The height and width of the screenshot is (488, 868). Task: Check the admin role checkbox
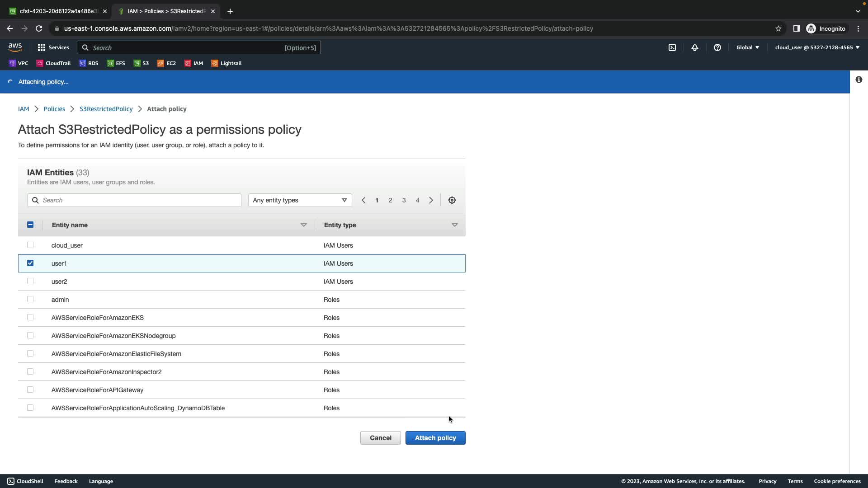pyautogui.click(x=30, y=299)
